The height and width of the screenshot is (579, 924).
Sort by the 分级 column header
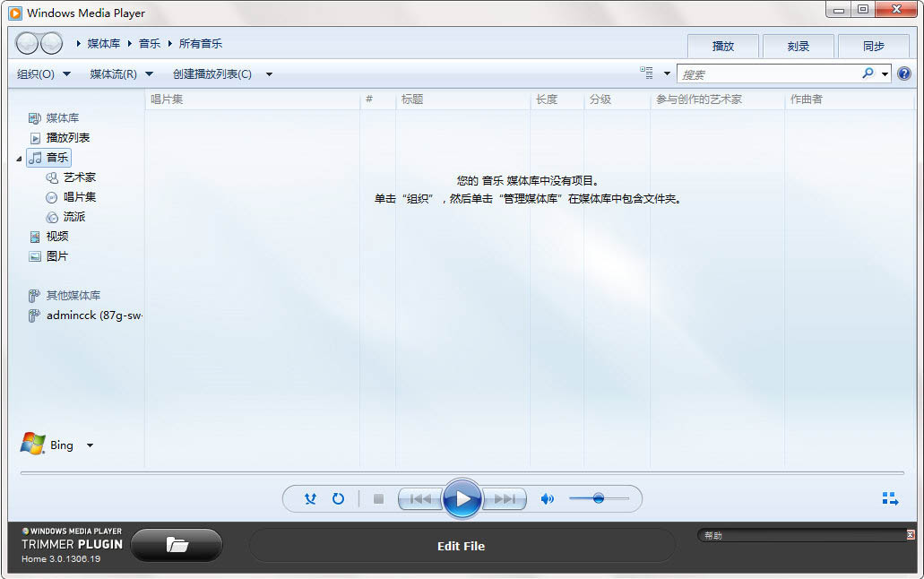617,99
